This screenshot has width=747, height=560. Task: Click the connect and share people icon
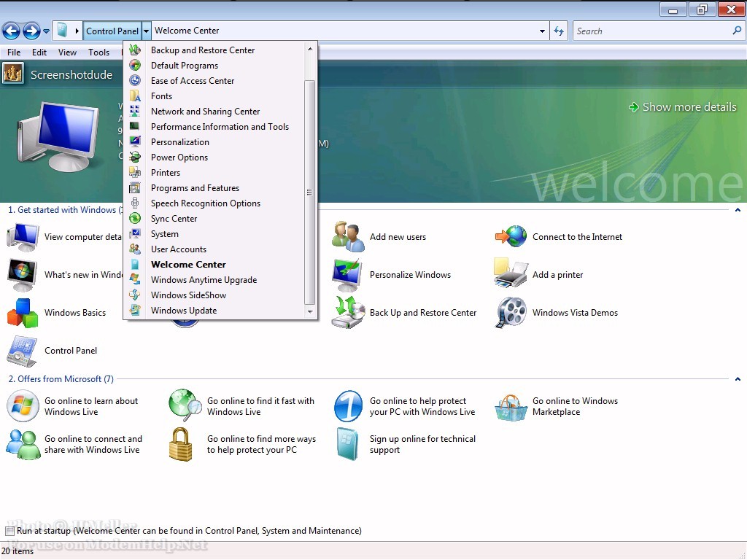coord(23,444)
